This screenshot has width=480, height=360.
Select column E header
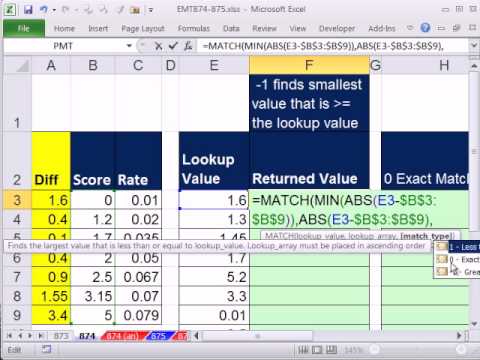(x=214, y=65)
